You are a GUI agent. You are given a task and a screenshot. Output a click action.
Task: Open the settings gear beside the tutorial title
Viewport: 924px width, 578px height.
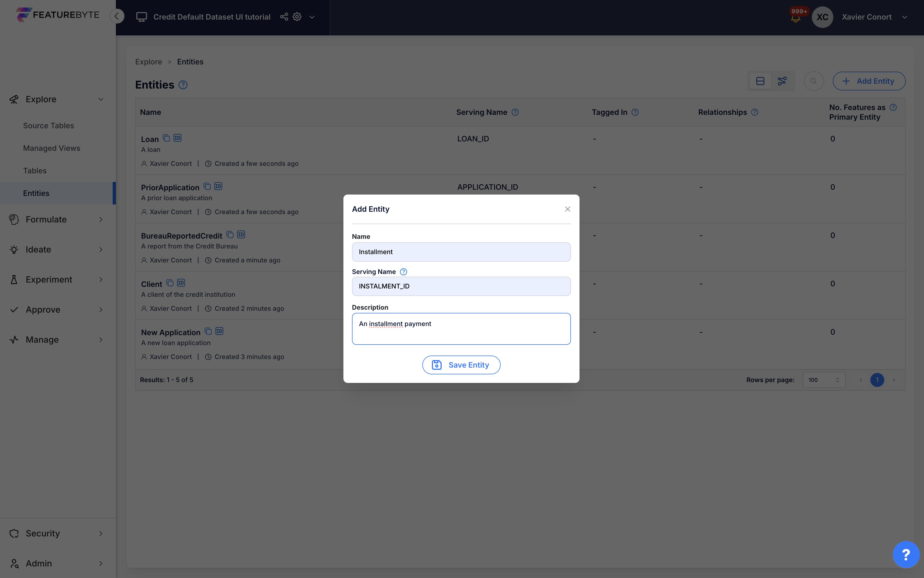click(x=296, y=16)
